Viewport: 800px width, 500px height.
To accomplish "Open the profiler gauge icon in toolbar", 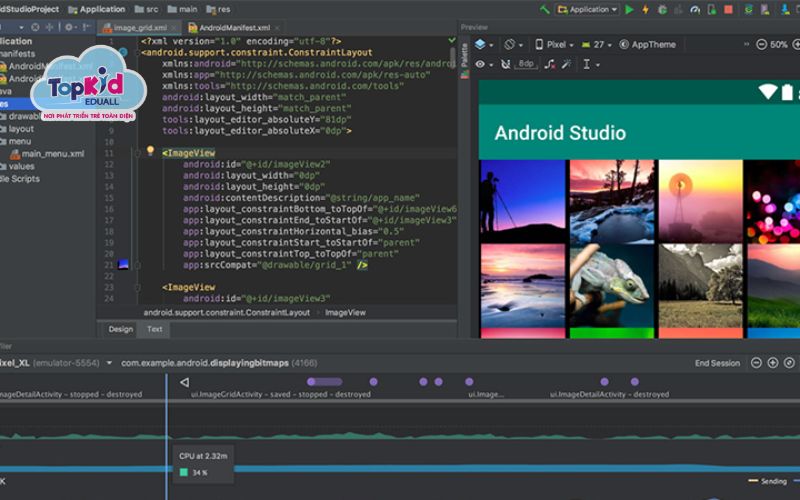I will coord(695,9).
